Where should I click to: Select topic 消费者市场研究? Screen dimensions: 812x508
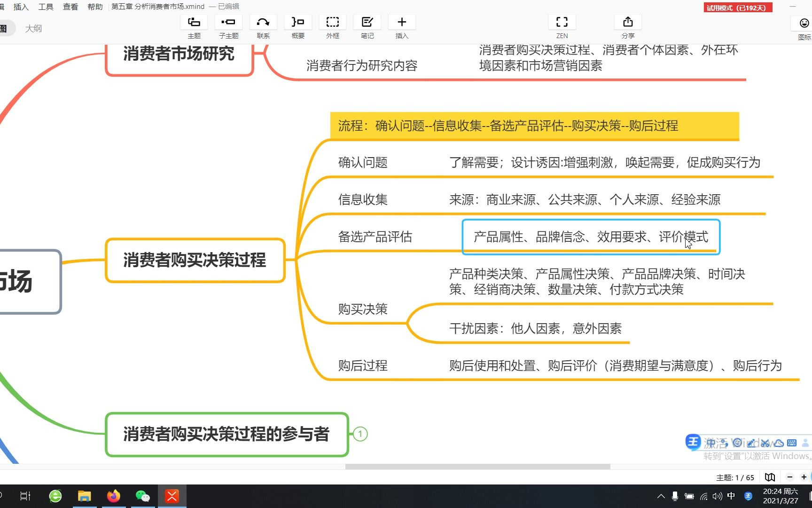[179, 56]
